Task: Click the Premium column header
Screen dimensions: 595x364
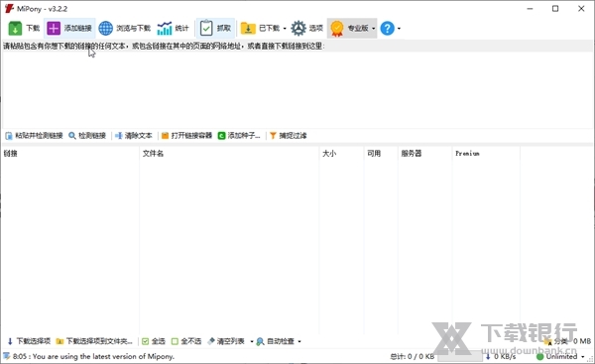Action: pos(486,154)
